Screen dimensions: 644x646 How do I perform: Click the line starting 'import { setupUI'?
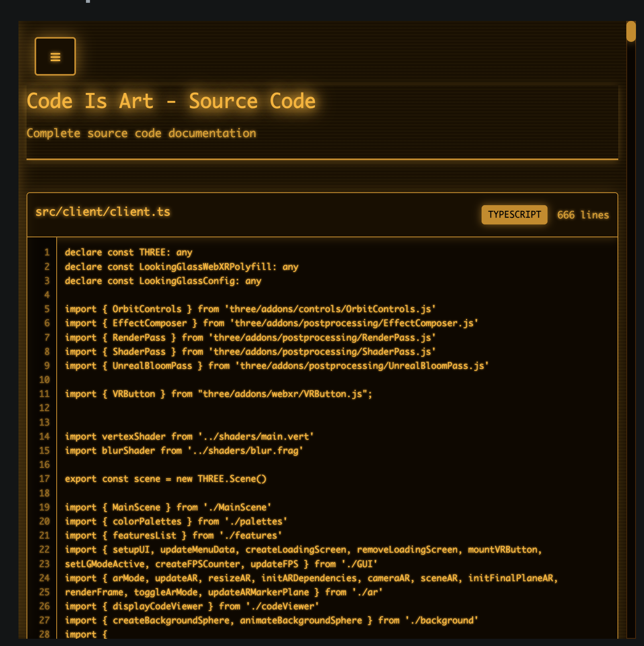click(x=304, y=549)
